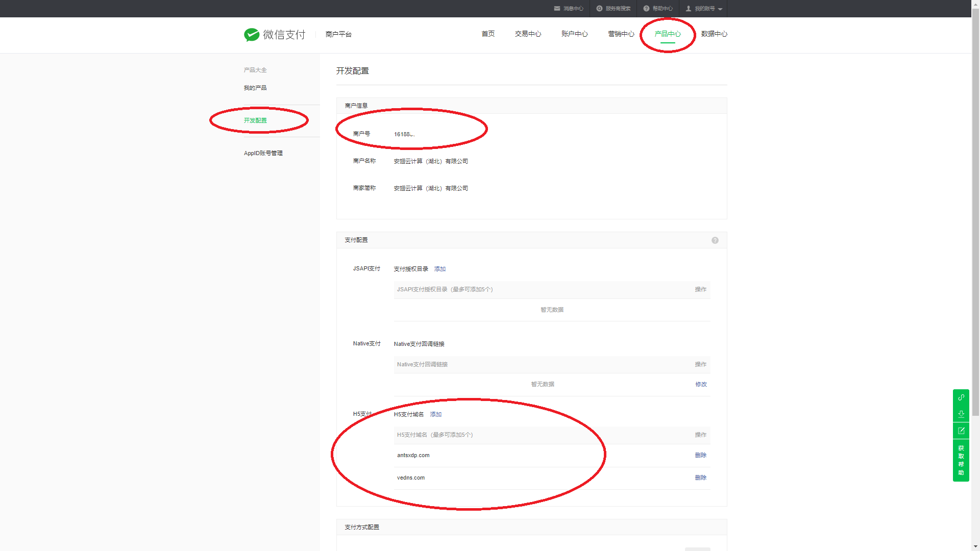Delete the vedns.com H5 domain
Image resolution: width=980 pixels, height=551 pixels.
click(701, 478)
